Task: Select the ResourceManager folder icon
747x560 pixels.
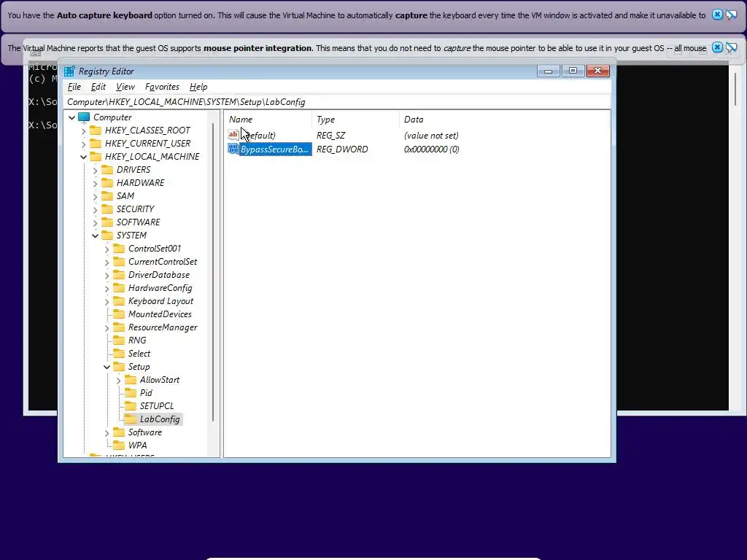Action: (x=119, y=327)
